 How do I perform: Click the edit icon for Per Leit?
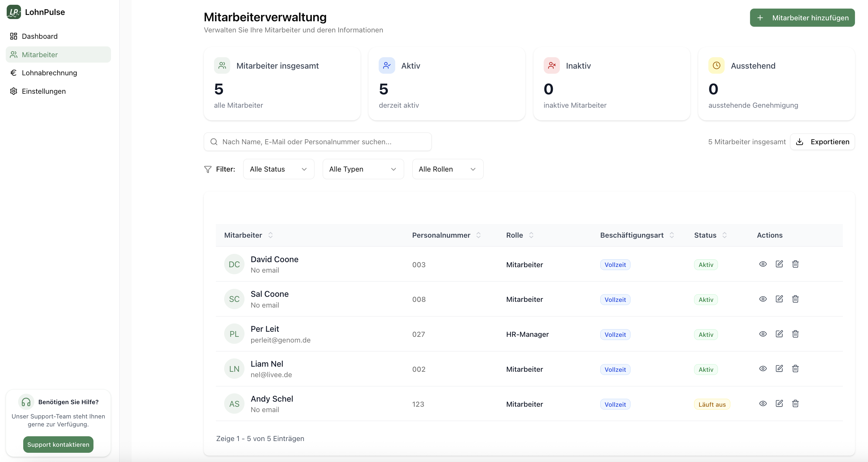tap(779, 334)
